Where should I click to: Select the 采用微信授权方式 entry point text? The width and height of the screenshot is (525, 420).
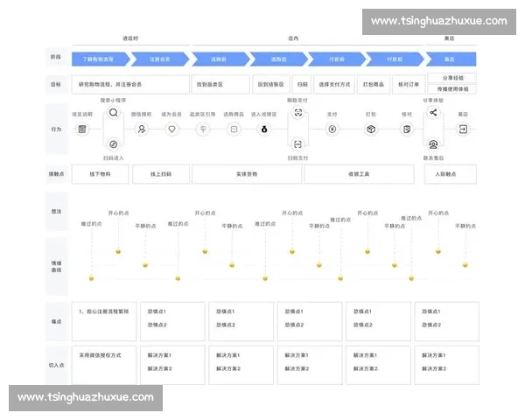[100, 355]
